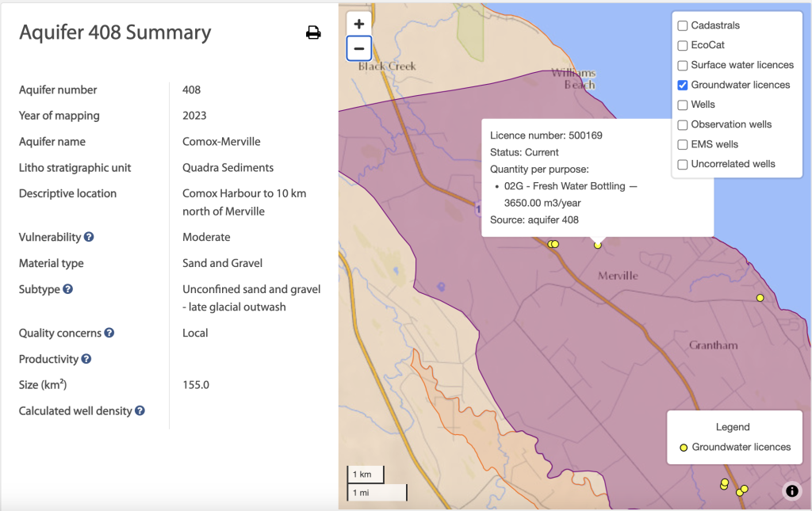Viewport: 812px width, 511px height.
Task: Open help for Vulnerability
Action: click(x=87, y=237)
